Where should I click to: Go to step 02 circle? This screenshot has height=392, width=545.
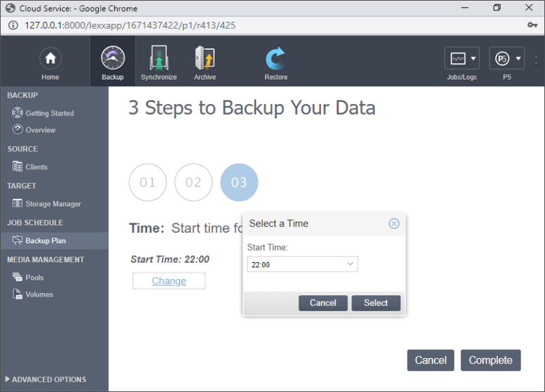pyautogui.click(x=193, y=182)
